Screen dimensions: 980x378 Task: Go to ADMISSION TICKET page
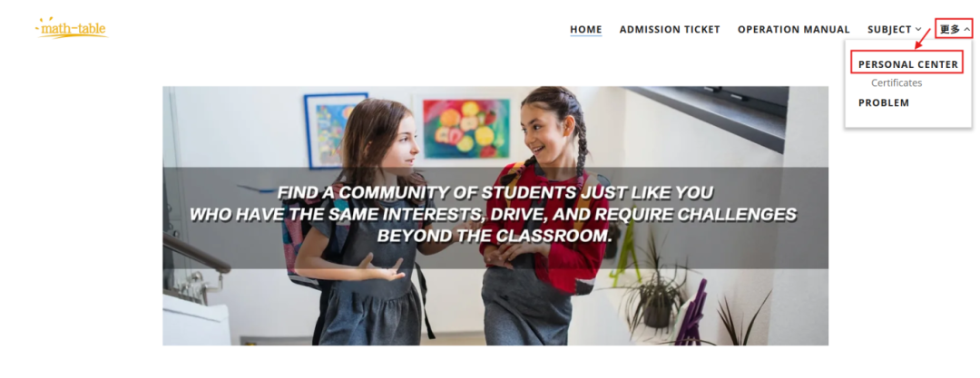(x=670, y=29)
